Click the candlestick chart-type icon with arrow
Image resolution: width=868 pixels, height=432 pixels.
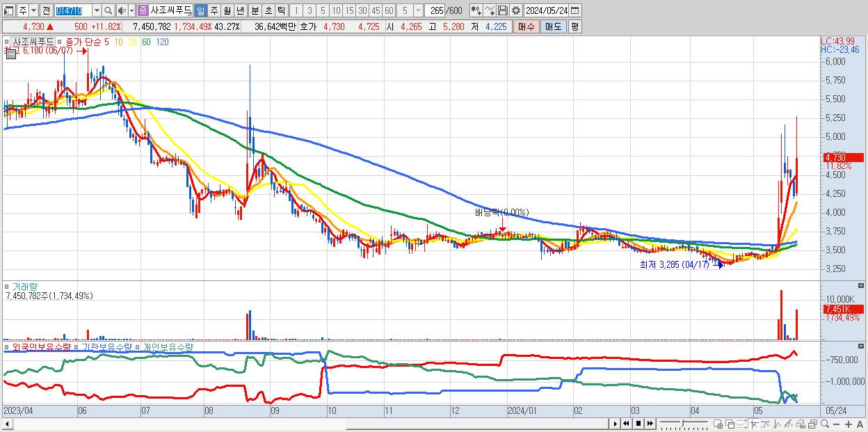476,10
